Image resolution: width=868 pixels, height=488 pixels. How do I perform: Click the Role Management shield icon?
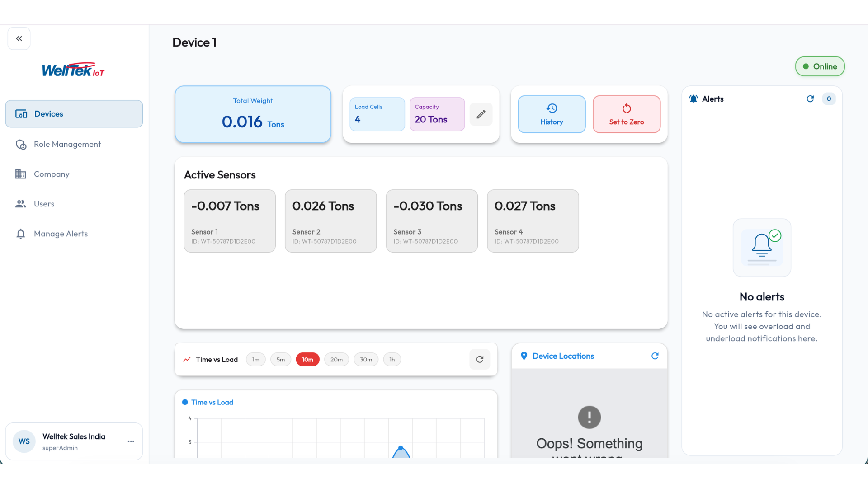tap(21, 144)
